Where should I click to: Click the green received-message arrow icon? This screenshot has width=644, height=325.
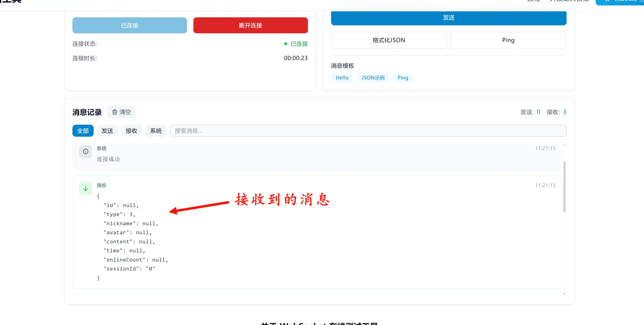click(x=85, y=188)
